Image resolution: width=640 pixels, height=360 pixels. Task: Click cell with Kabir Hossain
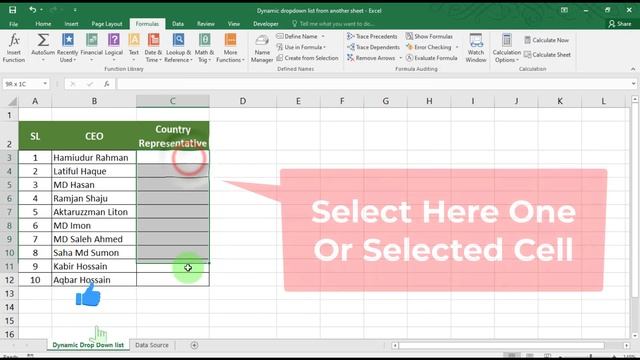coord(94,266)
